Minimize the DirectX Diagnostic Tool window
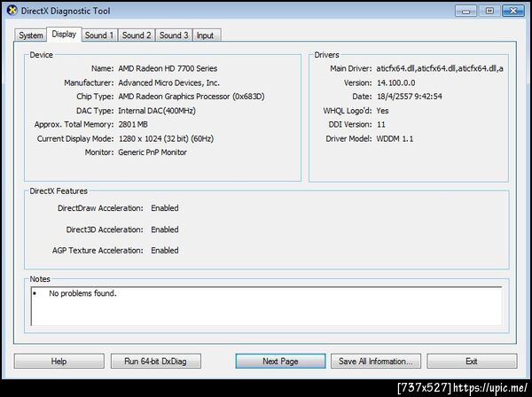The image size is (532, 397). pos(465,12)
